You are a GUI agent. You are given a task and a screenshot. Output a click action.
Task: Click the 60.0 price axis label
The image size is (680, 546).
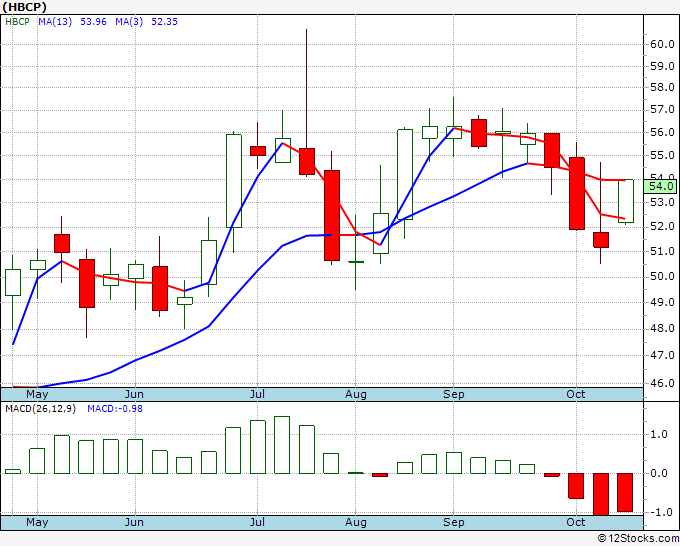pyautogui.click(x=662, y=44)
